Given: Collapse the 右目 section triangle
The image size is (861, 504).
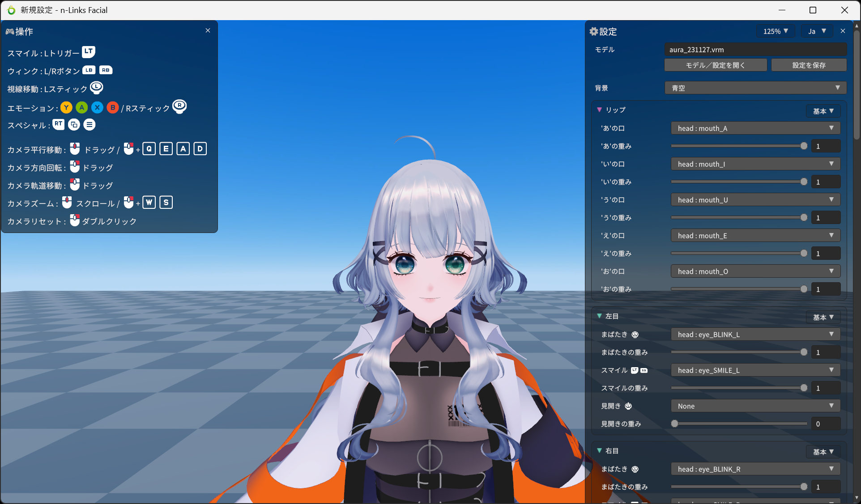Looking at the screenshot, I should [x=599, y=450].
